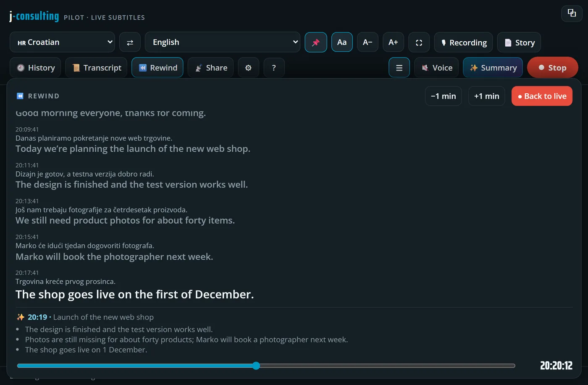Open Croatian source language dropdown
The height and width of the screenshot is (385, 588).
tap(62, 42)
